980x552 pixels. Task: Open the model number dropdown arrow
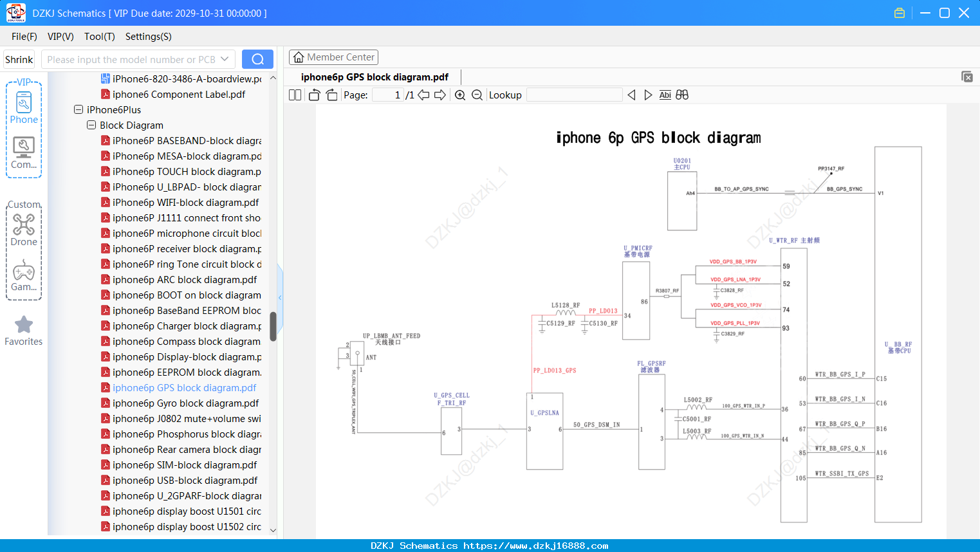tap(225, 59)
